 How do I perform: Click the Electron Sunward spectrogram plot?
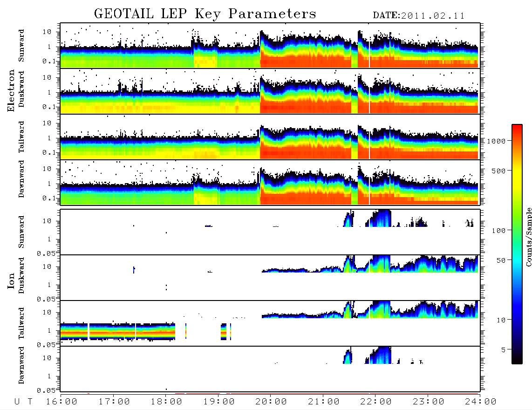(270, 46)
